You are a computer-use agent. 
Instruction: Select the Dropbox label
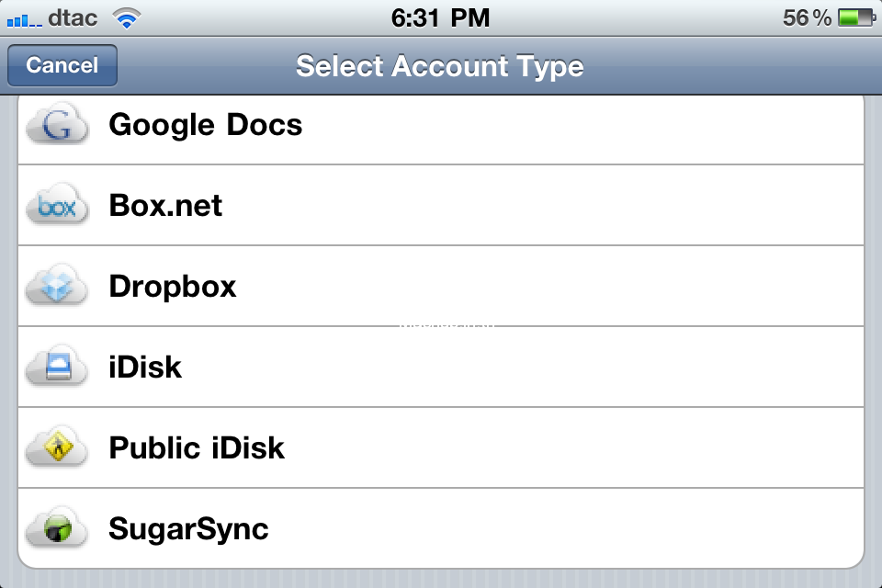pos(173,287)
